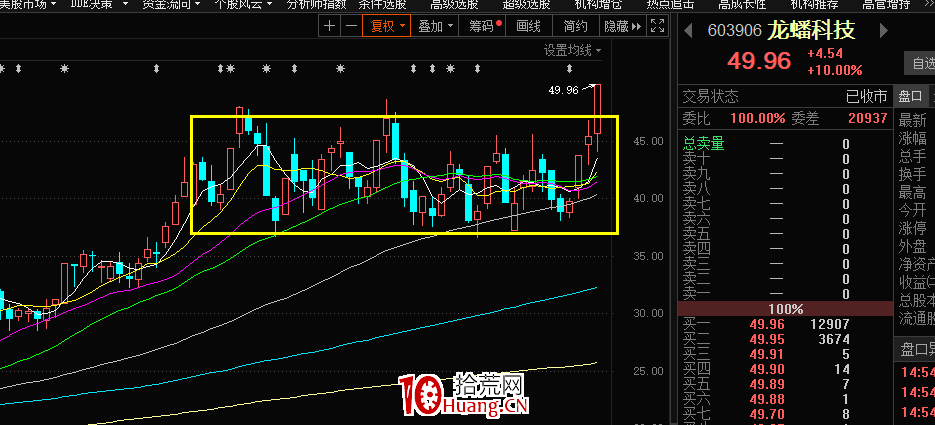Click the +4.54 price change
Screen dimensions: 935x425
pos(825,54)
